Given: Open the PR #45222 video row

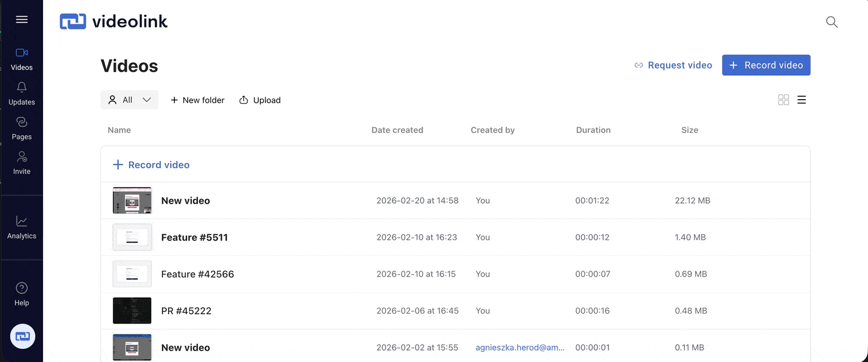Looking at the screenshot, I should 187,311.
